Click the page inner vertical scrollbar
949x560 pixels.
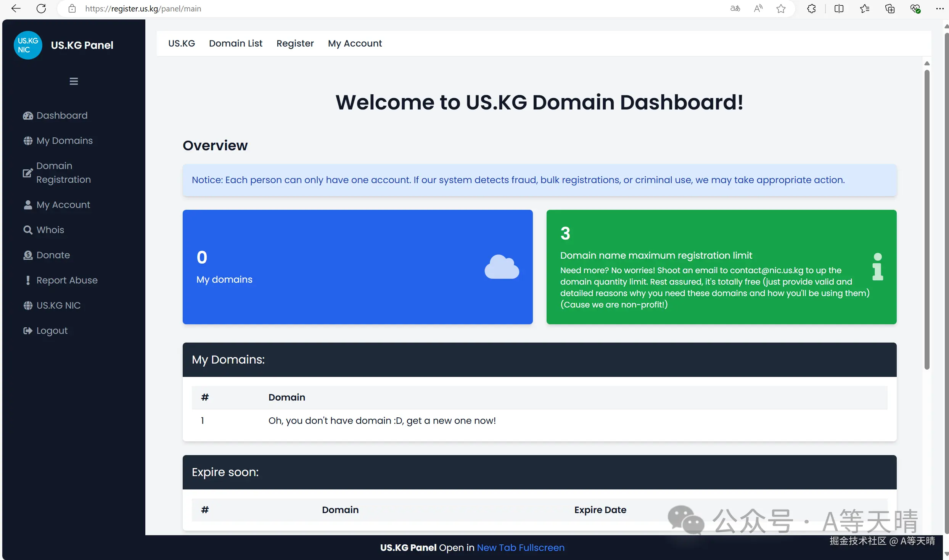click(x=927, y=219)
